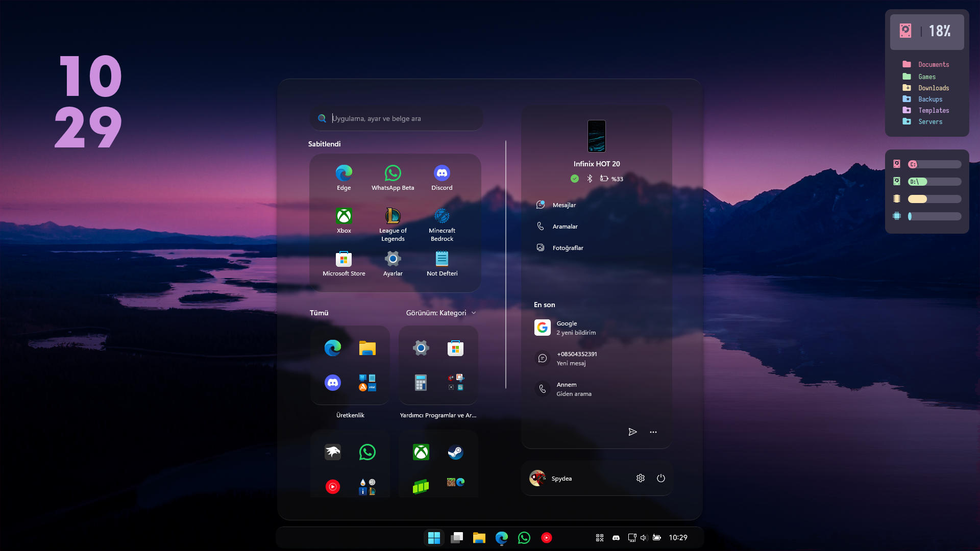980x551 pixels.
Task: Open Discord icon in Üretkenlik group
Action: coord(332,383)
